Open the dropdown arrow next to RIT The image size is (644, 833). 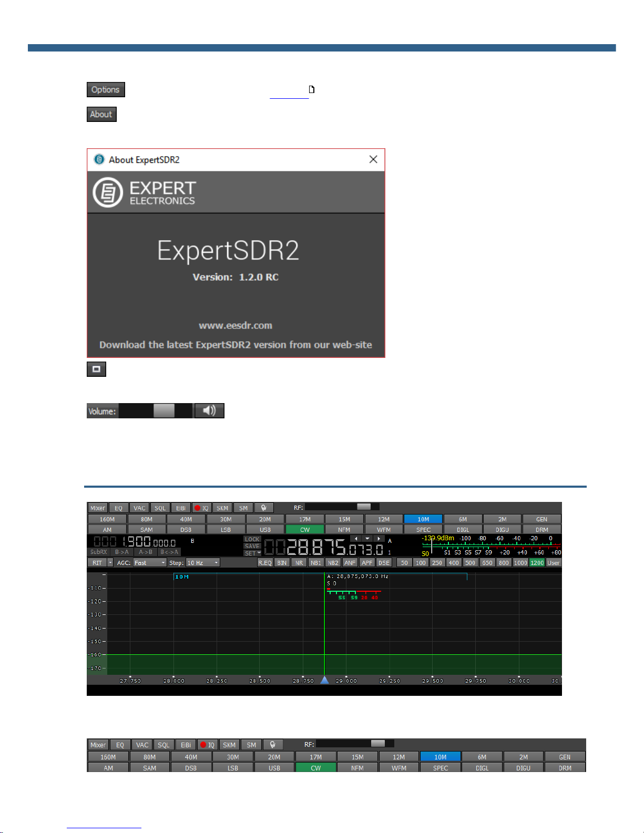[x=110, y=563]
